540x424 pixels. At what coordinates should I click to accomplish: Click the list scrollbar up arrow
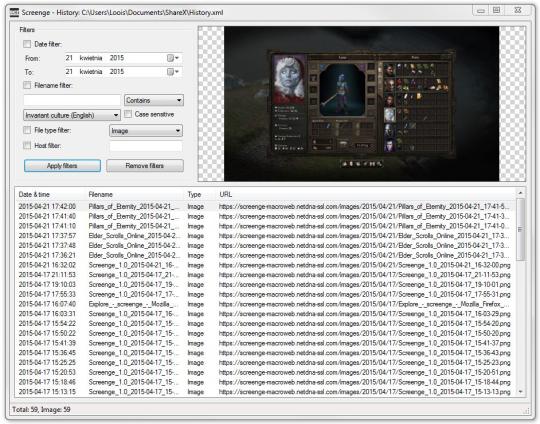[x=520, y=193]
